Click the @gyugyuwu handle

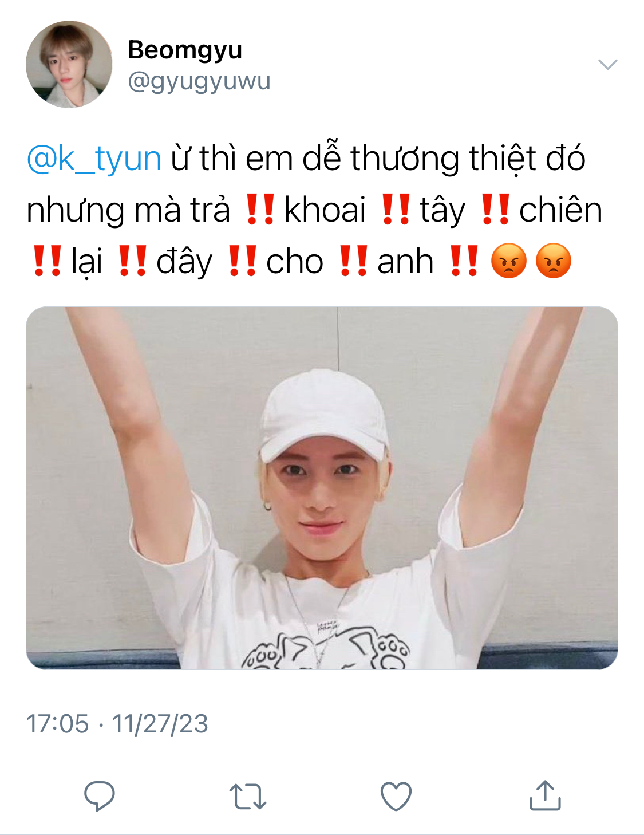point(199,81)
